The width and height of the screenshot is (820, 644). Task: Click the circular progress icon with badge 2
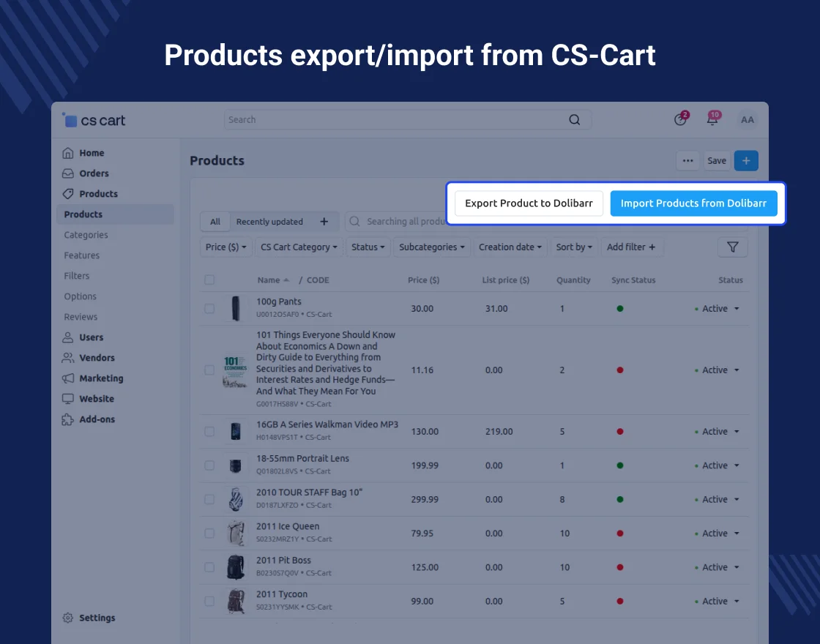680,120
